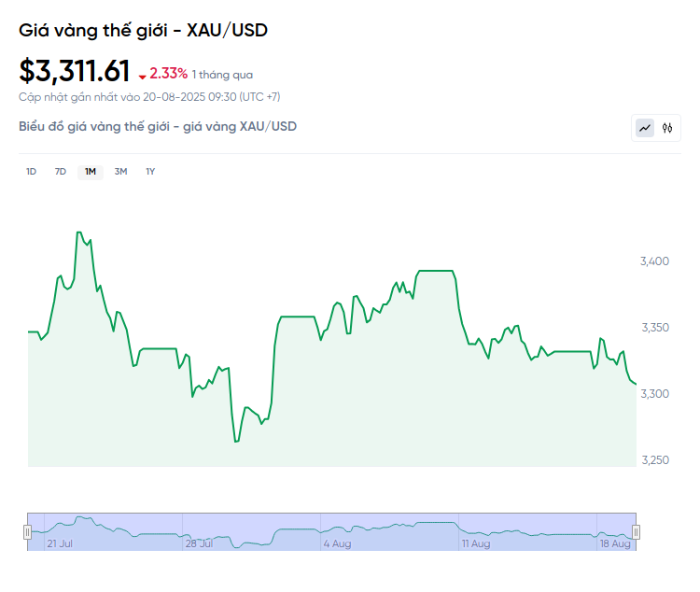Click the red down-arrow change indicator
The width and height of the screenshot is (700, 592).
(142, 75)
